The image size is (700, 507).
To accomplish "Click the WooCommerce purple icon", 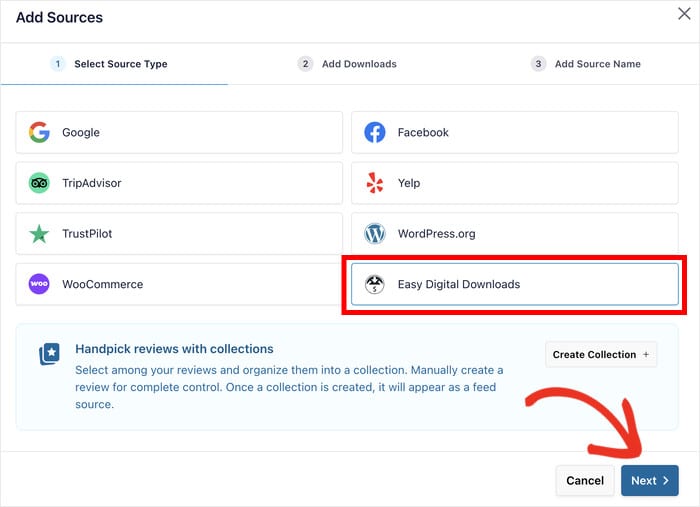I will tap(39, 284).
